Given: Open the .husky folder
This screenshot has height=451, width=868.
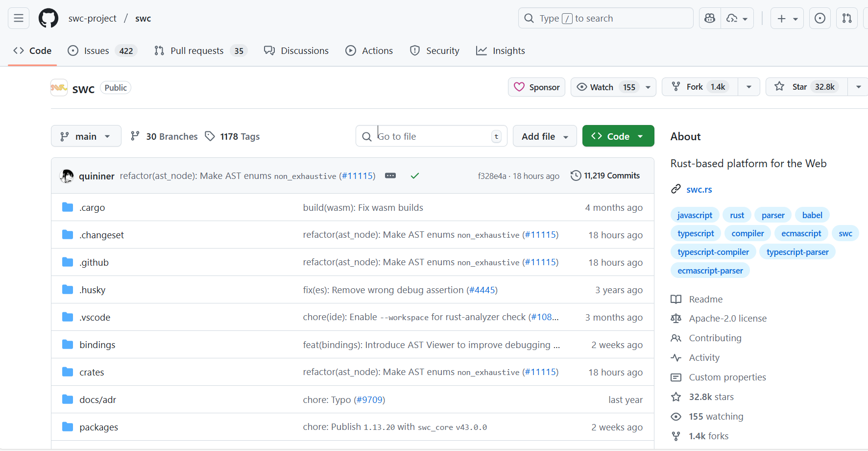Looking at the screenshot, I should [x=92, y=290].
